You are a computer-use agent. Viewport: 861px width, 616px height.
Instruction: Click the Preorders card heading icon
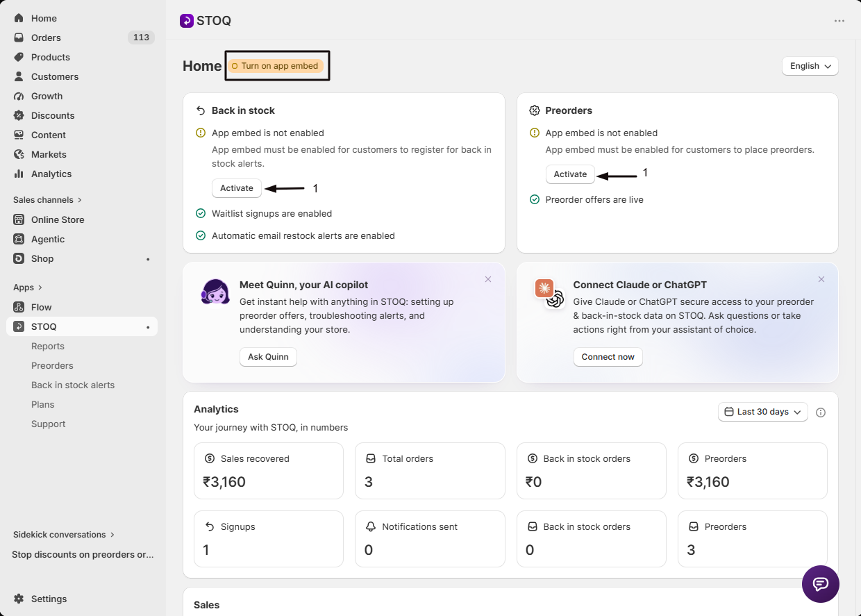tap(535, 110)
